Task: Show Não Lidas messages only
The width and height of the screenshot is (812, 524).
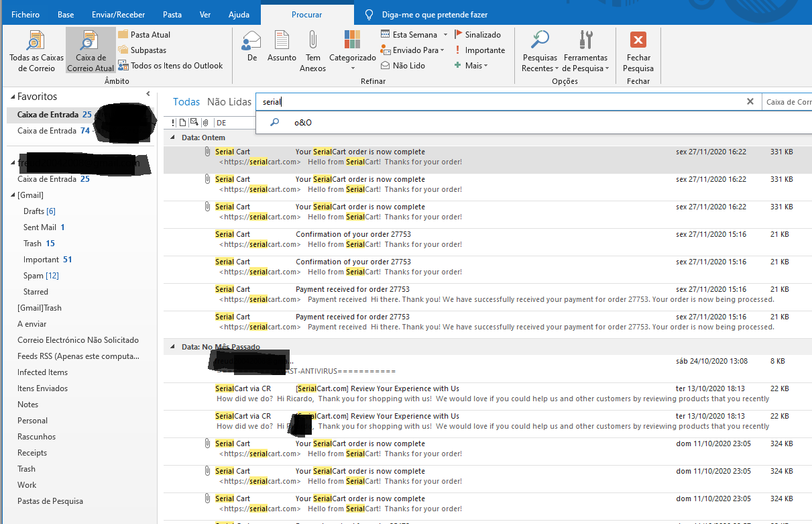Action: click(x=229, y=102)
